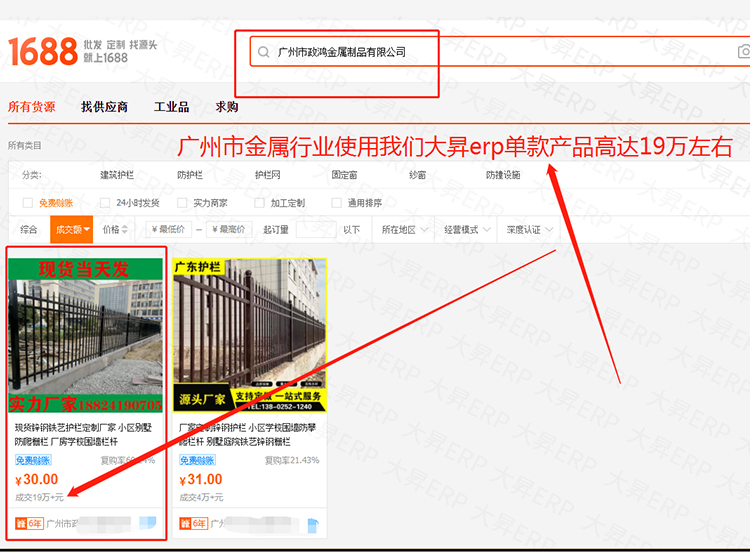Click the search magnifier icon
The width and height of the screenshot is (750, 553).
point(264,52)
